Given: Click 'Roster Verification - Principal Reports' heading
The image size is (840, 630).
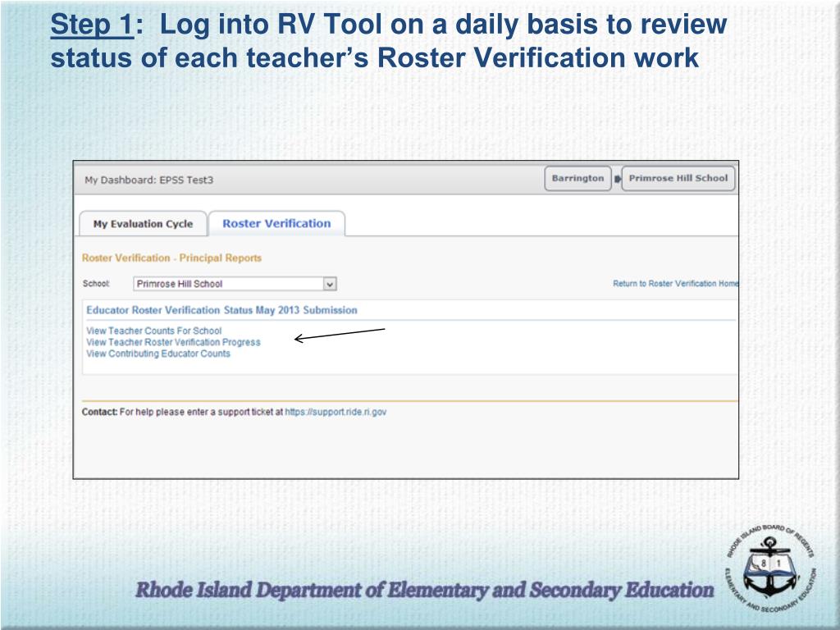Looking at the screenshot, I should click(x=171, y=258).
